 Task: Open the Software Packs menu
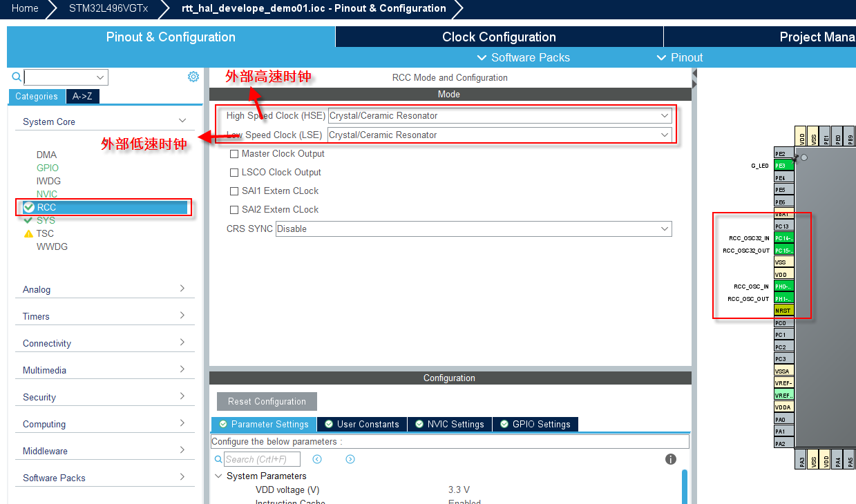[x=524, y=57]
